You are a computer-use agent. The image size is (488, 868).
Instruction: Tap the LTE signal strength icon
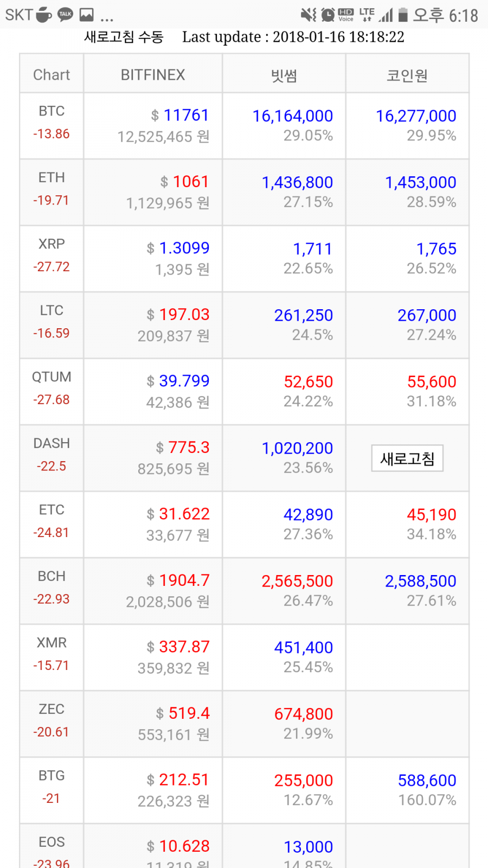pyautogui.click(x=386, y=15)
